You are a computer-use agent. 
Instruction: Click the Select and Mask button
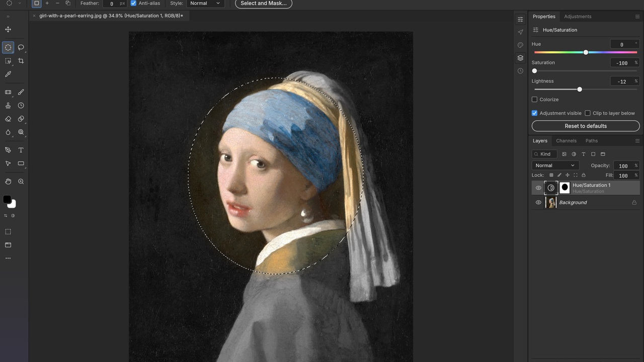coord(264,4)
